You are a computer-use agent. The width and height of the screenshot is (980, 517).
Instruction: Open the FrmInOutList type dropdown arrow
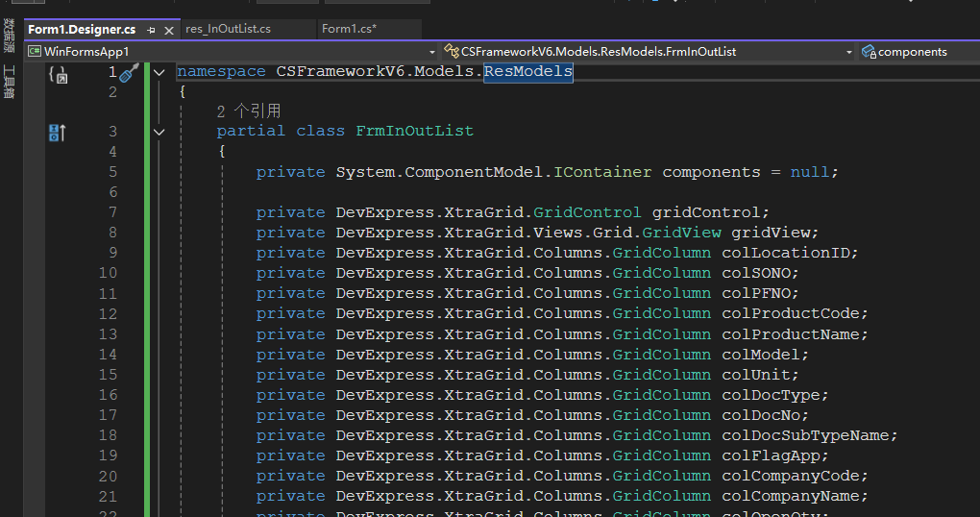point(848,52)
